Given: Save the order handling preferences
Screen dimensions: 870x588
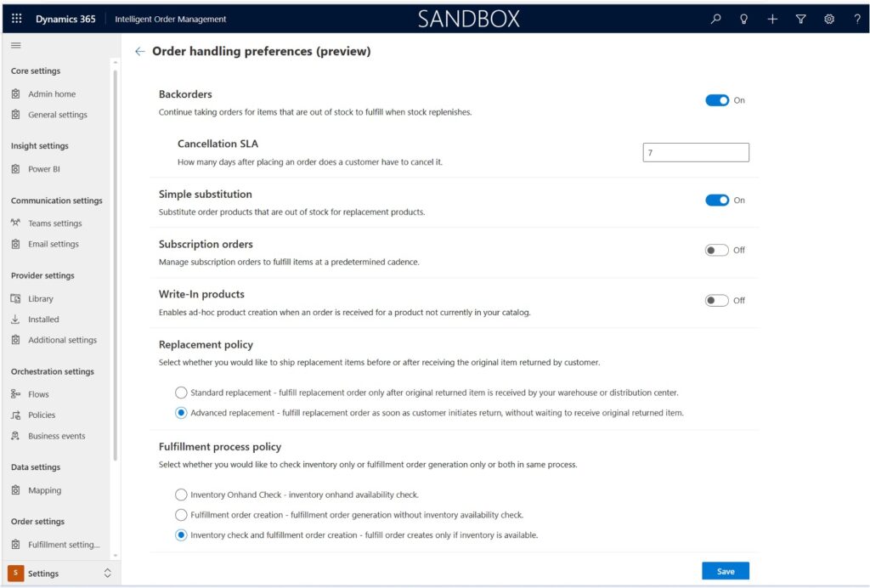Looking at the screenshot, I should click(725, 570).
